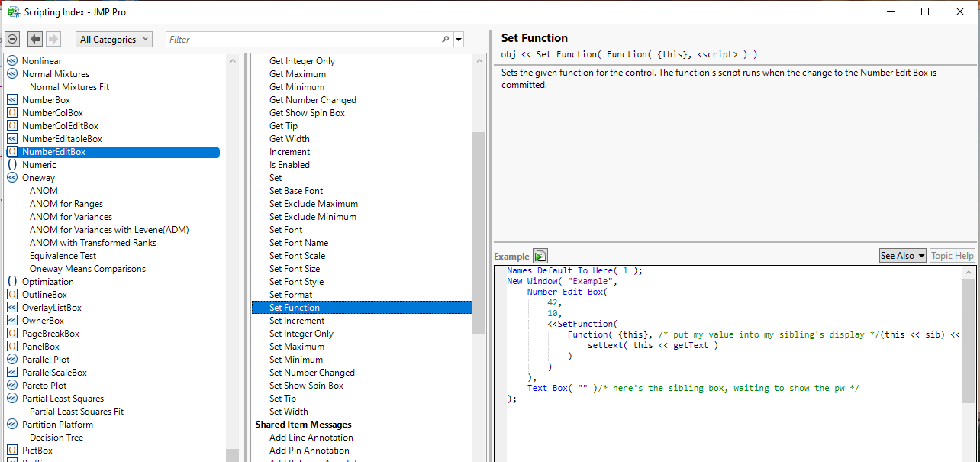
Task: Click the back navigation arrow icon
Action: (34, 38)
